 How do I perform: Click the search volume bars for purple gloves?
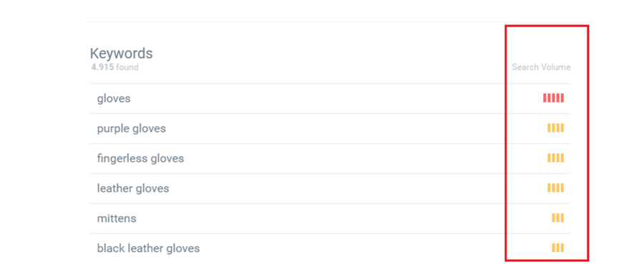click(555, 128)
